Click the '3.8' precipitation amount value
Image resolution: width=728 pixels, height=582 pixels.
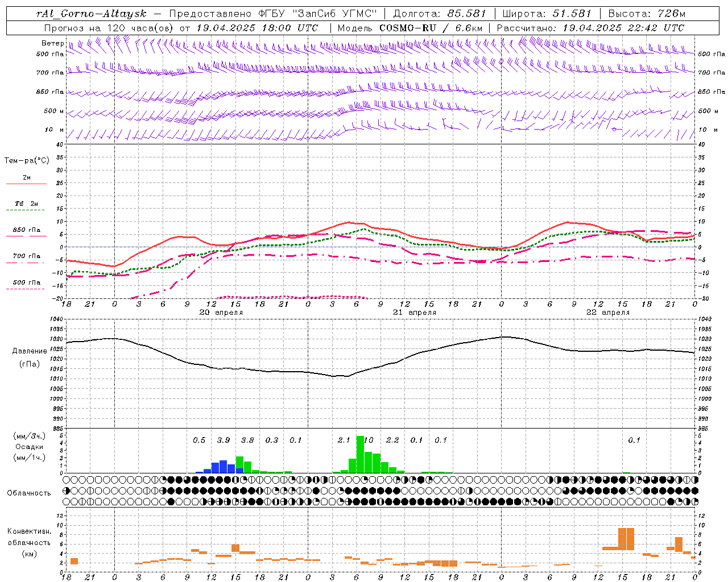coord(247,440)
